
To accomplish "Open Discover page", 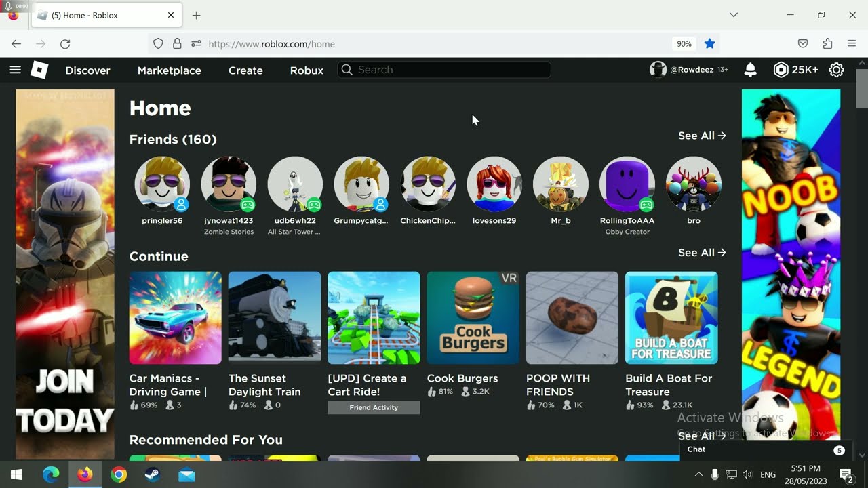I will [x=87, y=70].
